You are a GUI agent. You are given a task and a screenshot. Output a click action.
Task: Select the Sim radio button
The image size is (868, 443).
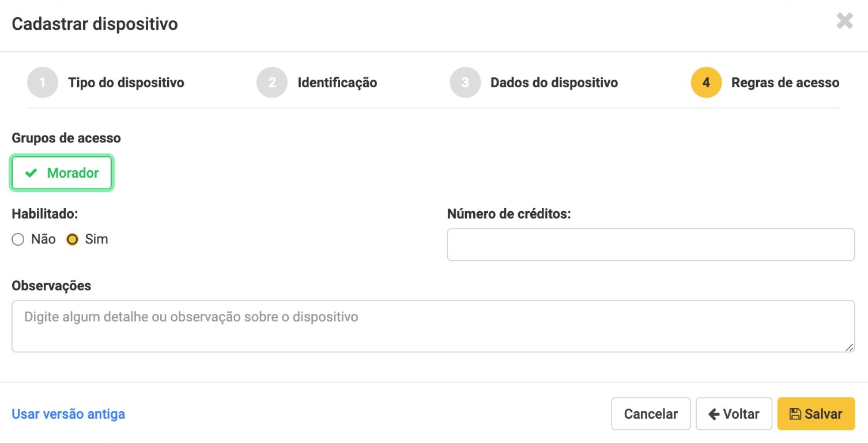pos(72,239)
